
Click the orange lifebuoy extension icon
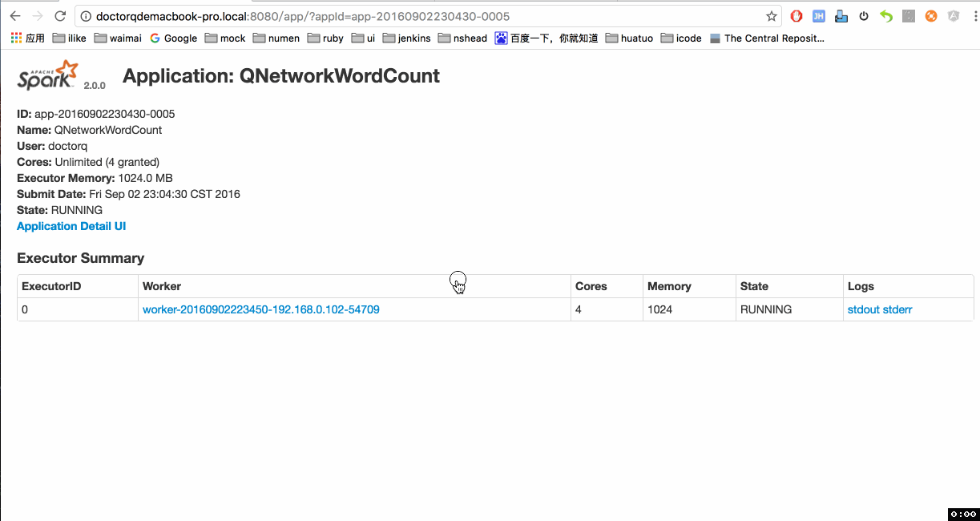(x=931, y=16)
